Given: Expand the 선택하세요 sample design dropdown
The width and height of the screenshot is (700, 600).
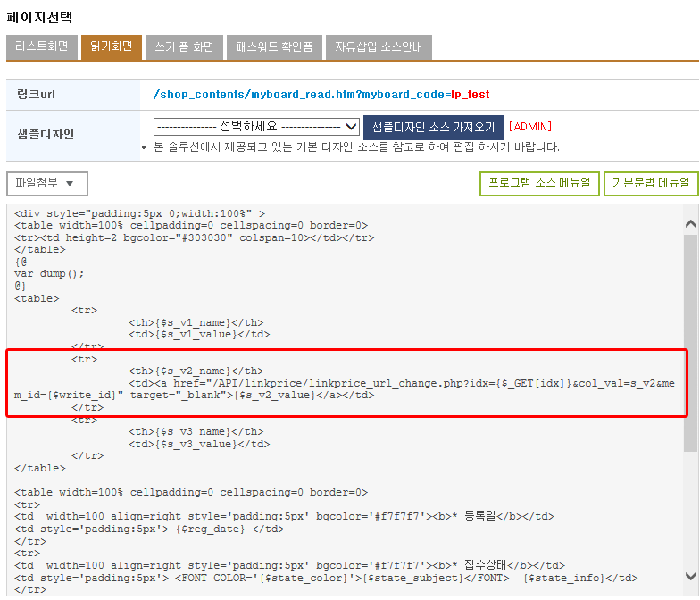Looking at the screenshot, I should (x=256, y=127).
